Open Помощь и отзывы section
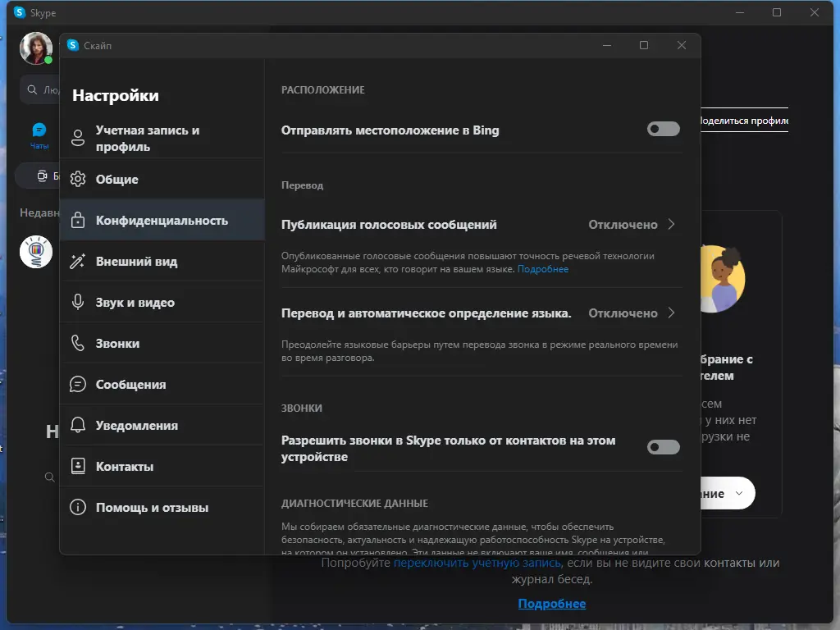840x630 pixels. tap(78, 507)
